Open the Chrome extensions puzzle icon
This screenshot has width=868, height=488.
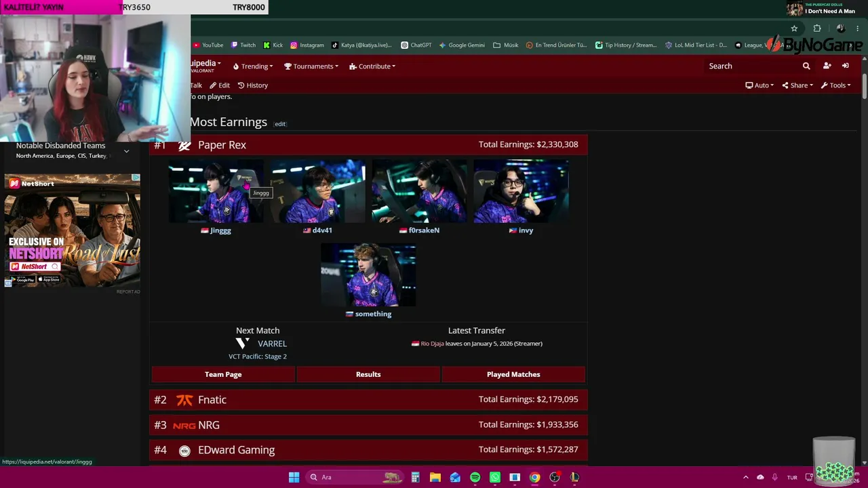[817, 28]
